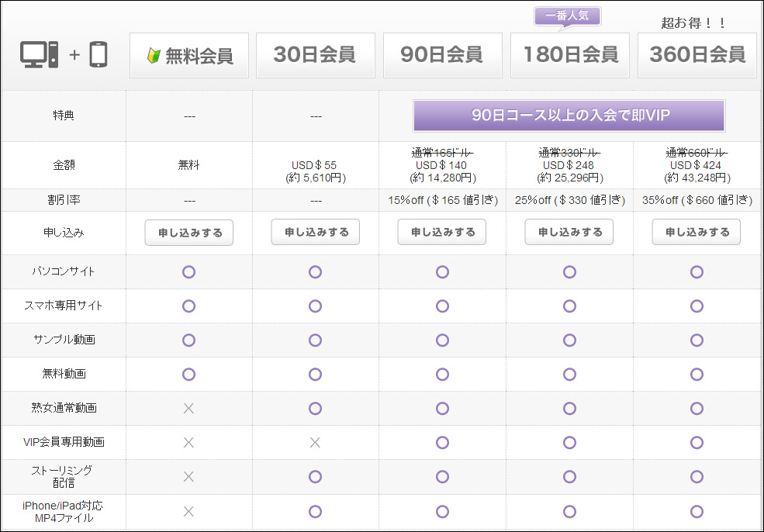Click the smartphone icon in header
764x532 pixels.
[x=99, y=55]
